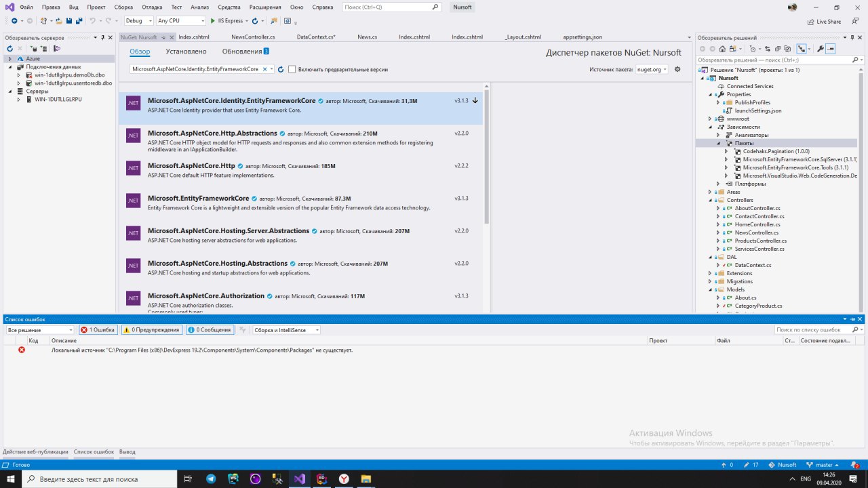Expand the Areas folder node

point(710,192)
